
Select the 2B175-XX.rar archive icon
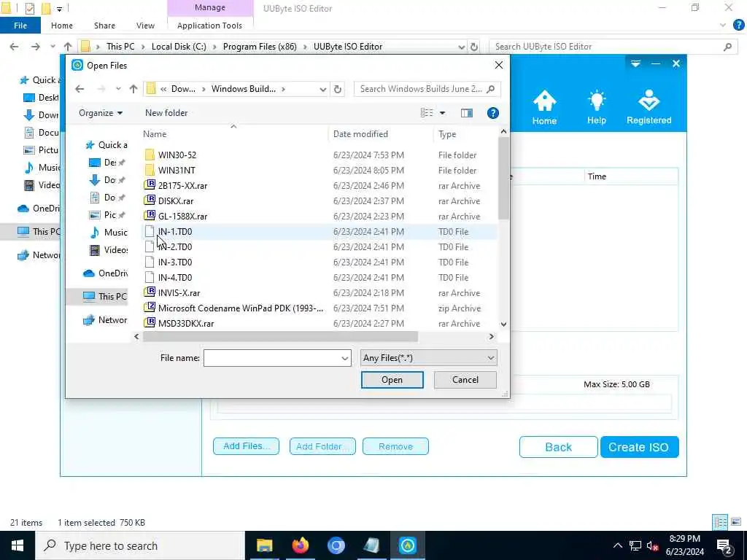(x=150, y=185)
